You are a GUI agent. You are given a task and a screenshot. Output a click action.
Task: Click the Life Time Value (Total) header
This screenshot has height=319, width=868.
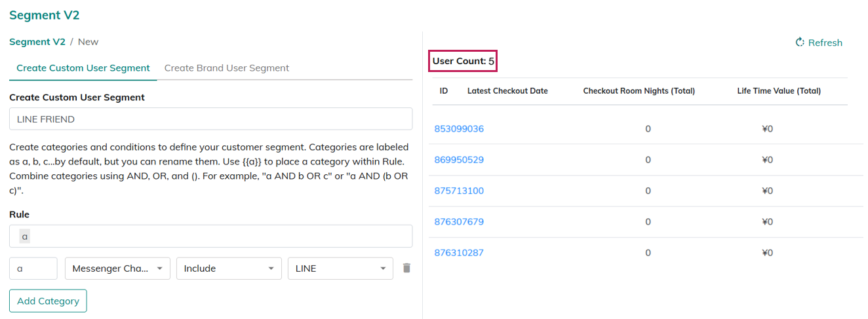tap(779, 91)
